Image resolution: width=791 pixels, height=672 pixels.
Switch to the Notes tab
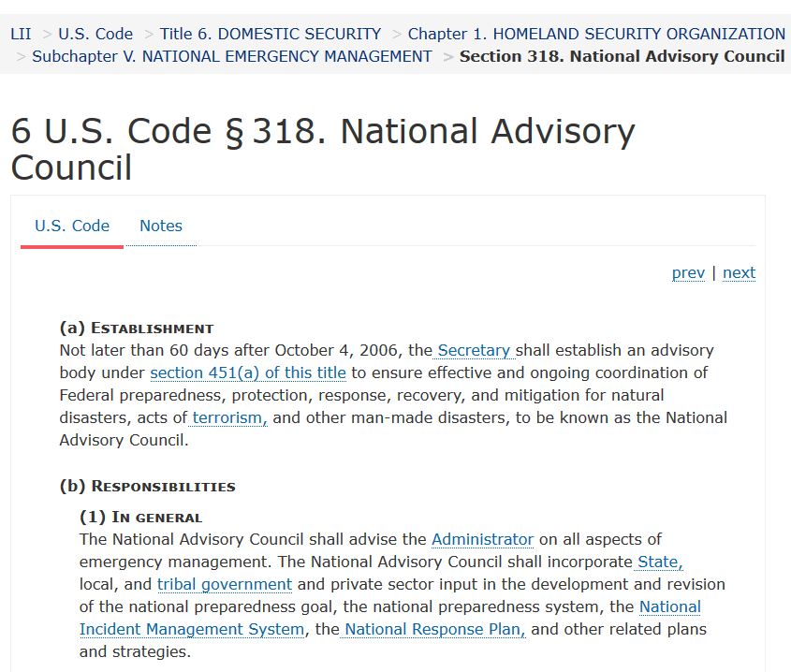point(161,226)
